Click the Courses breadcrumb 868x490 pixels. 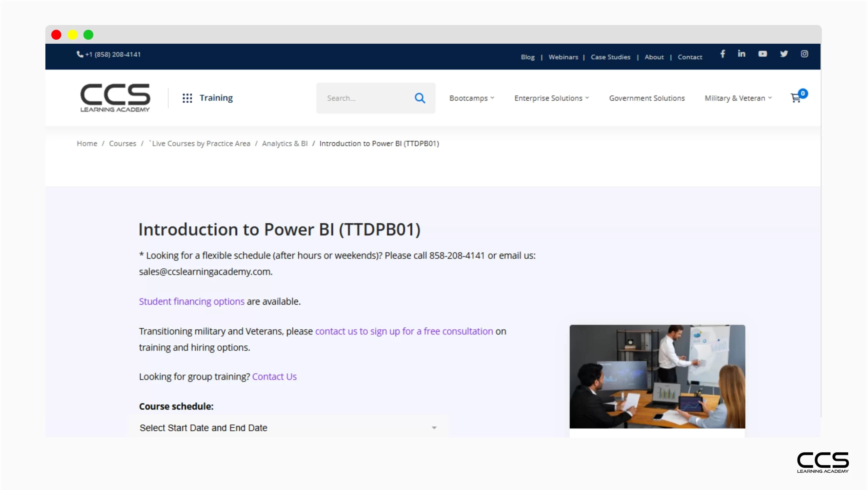pyautogui.click(x=122, y=143)
